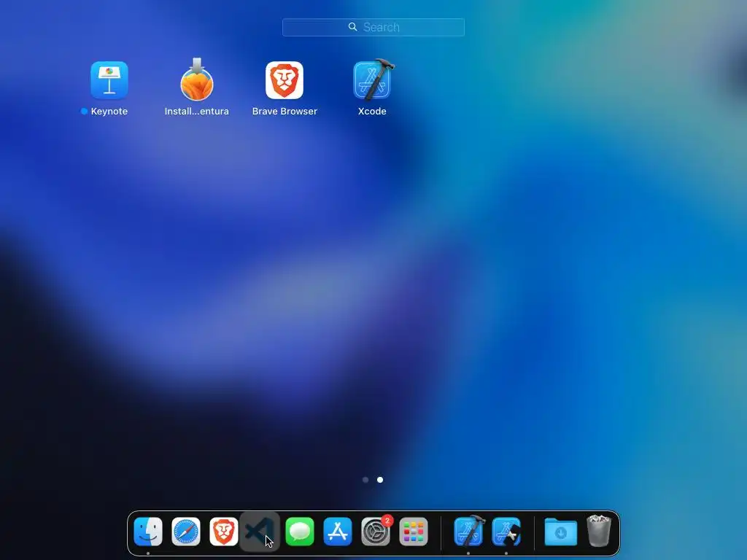
Task: Click the Brave icon in the Dock
Action: pyautogui.click(x=224, y=532)
